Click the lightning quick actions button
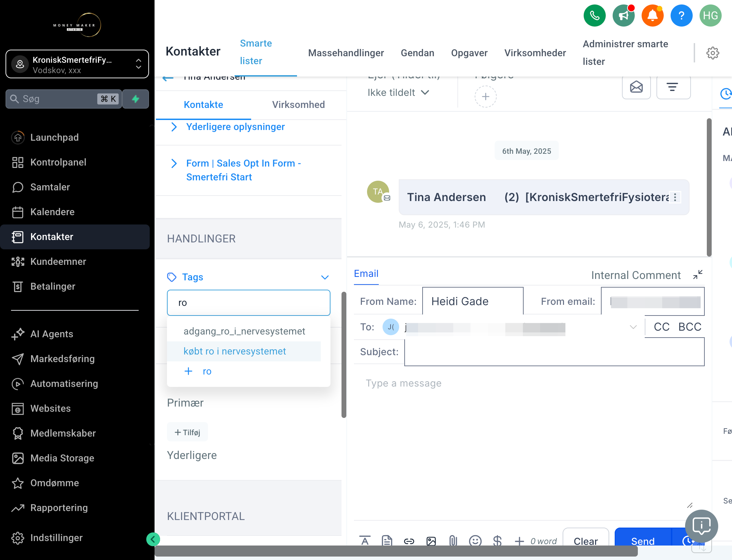This screenshot has height=560, width=732. pyautogui.click(x=136, y=99)
